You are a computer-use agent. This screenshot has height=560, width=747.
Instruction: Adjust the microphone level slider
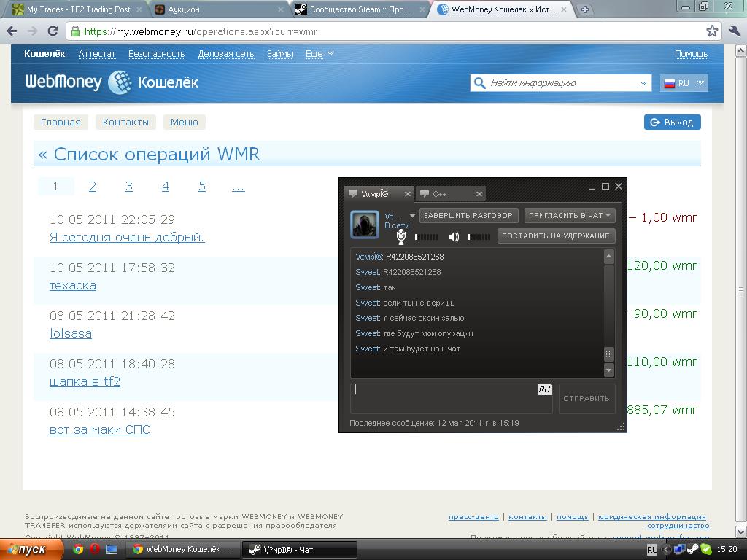click(426, 237)
